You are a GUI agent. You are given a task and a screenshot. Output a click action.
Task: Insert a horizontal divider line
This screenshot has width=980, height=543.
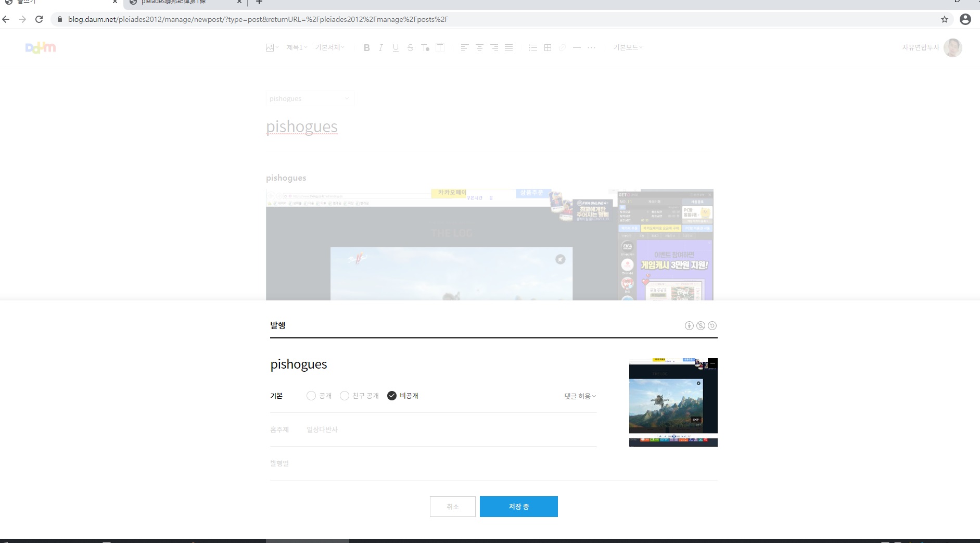577,47
